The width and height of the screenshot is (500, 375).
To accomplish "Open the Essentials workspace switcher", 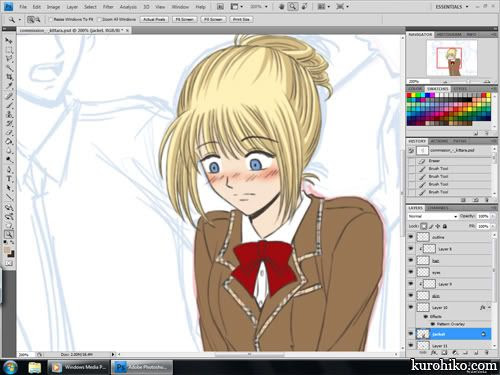I will click(x=452, y=7).
